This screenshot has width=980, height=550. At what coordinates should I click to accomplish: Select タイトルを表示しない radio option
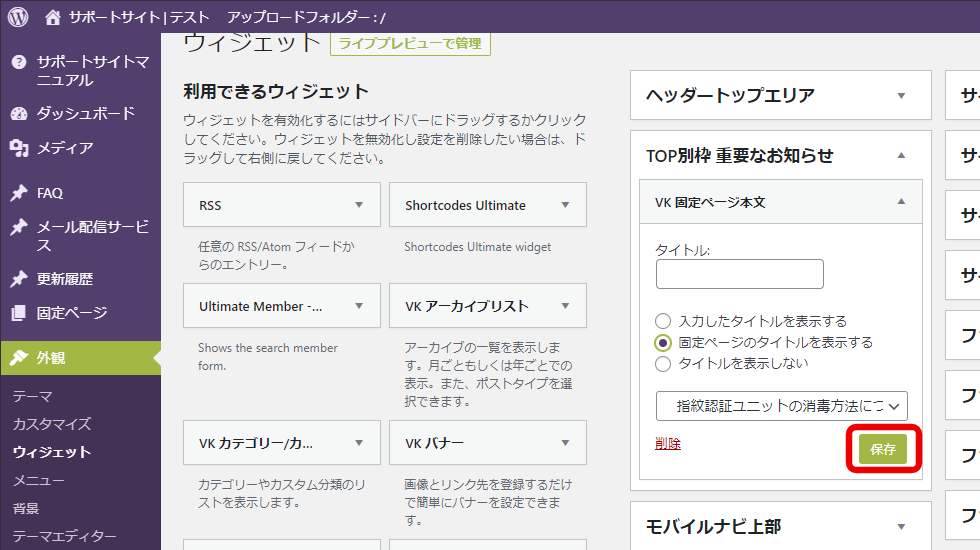coord(663,364)
